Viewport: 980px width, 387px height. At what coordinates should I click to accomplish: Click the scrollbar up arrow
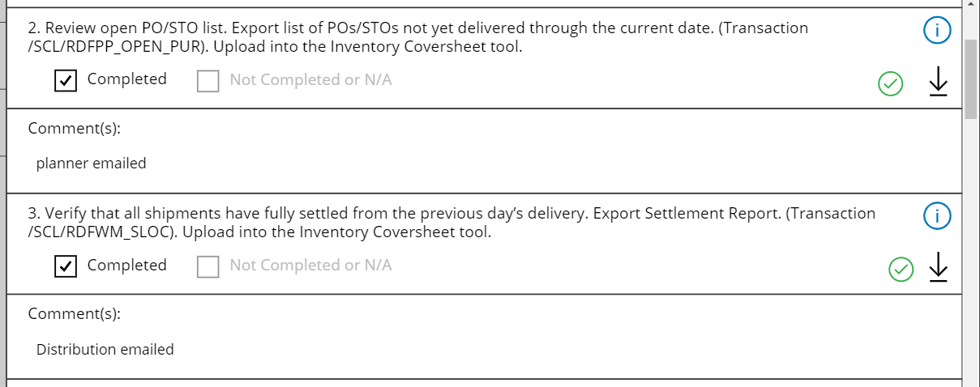tap(970, 5)
